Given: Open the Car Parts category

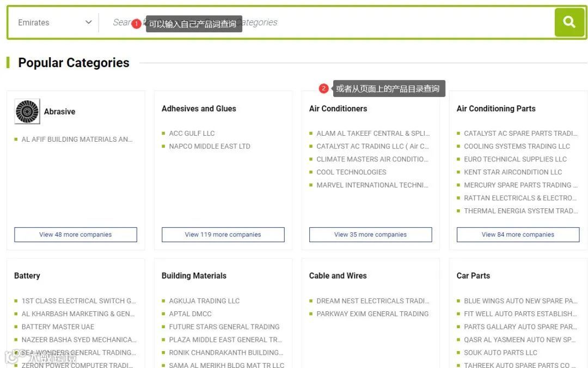Looking at the screenshot, I should pyautogui.click(x=473, y=276).
